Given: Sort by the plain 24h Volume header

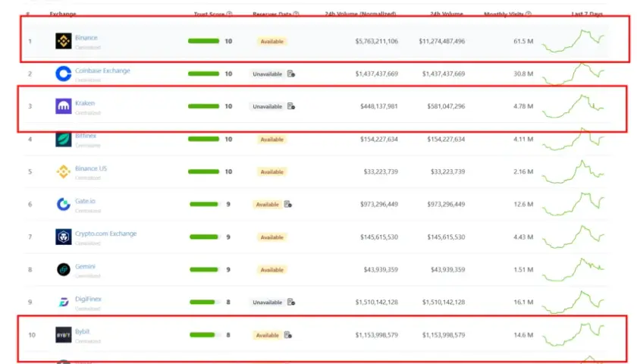Looking at the screenshot, I should [x=447, y=14].
